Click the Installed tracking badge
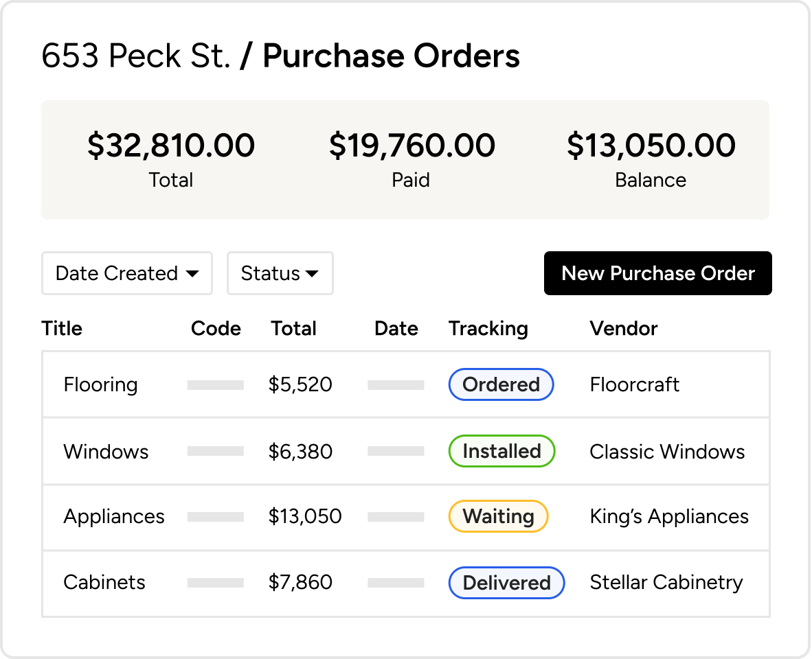 [x=501, y=451]
